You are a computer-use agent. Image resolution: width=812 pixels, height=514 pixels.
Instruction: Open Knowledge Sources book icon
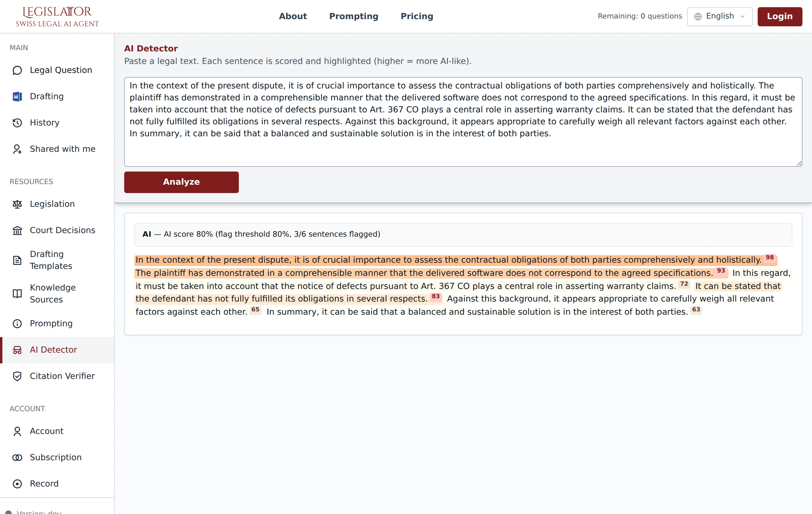[x=17, y=294]
